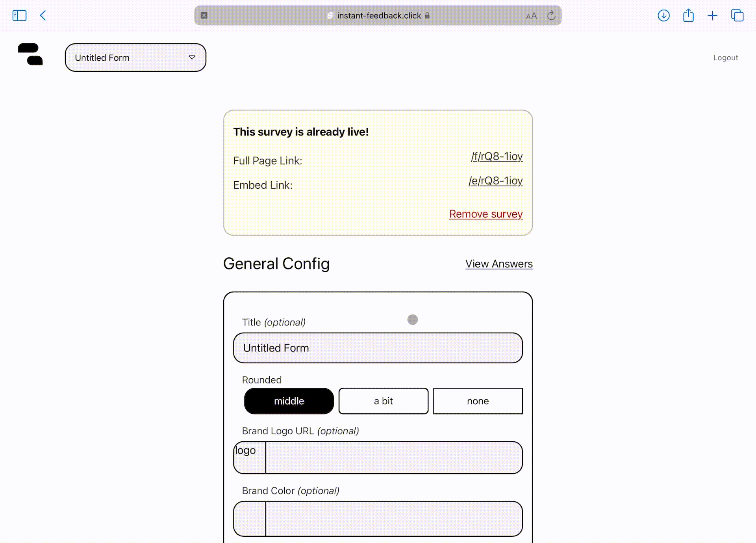Expand the form switcher chevron
The image size is (756, 543).
[192, 57]
